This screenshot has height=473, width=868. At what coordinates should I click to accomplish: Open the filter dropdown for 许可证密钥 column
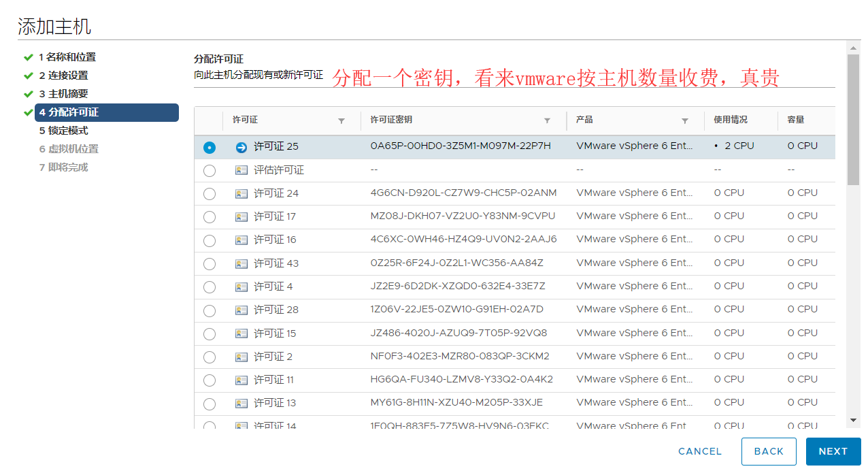pyautogui.click(x=547, y=120)
